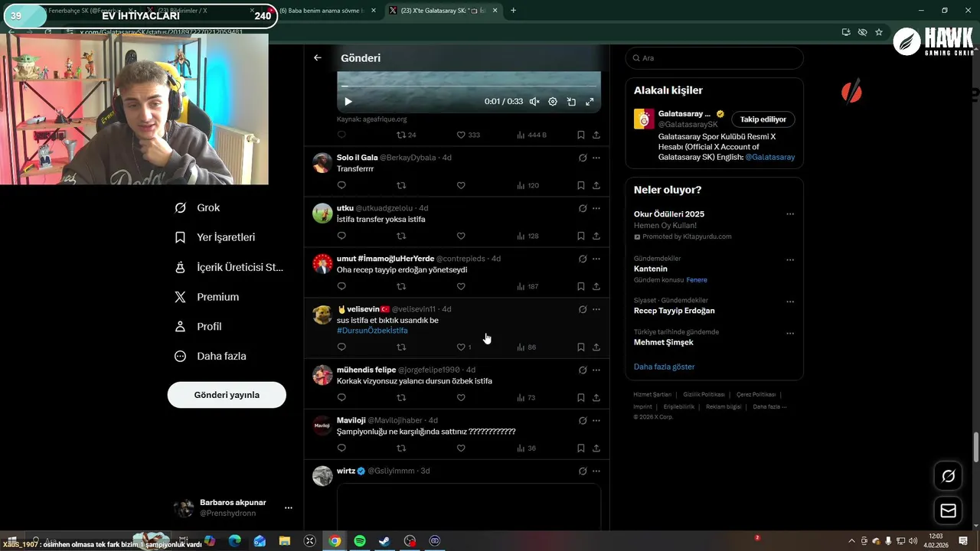Click Takip ediliyor button for Galatasaray
The width and height of the screenshot is (980, 551).
[763, 119]
